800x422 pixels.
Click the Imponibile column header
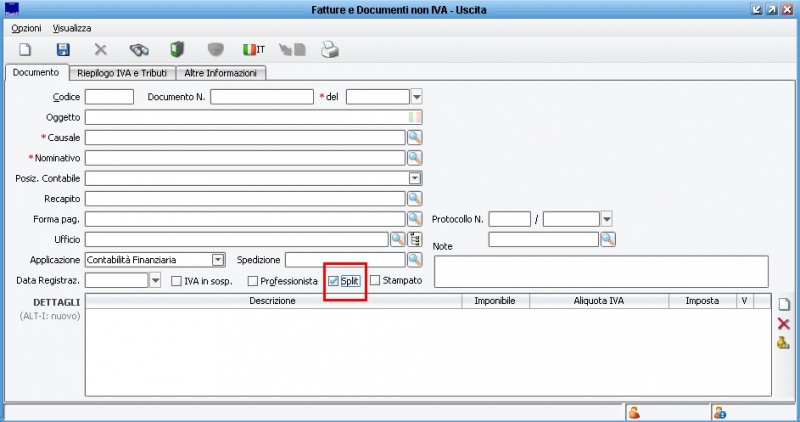click(x=495, y=301)
